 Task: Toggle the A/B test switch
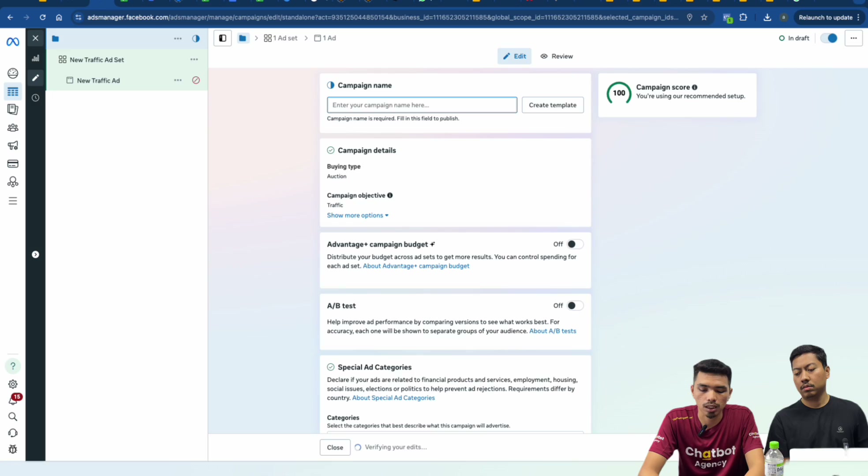click(x=575, y=305)
